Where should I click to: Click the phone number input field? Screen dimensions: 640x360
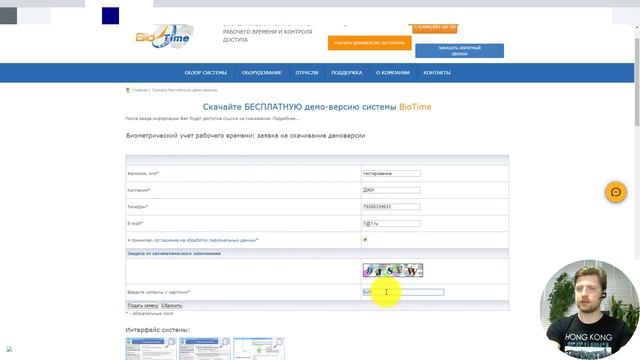click(x=391, y=207)
